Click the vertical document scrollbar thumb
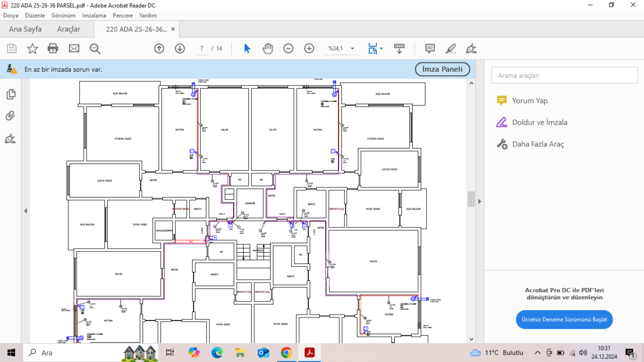This screenshot has height=362, width=644. pos(471,199)
